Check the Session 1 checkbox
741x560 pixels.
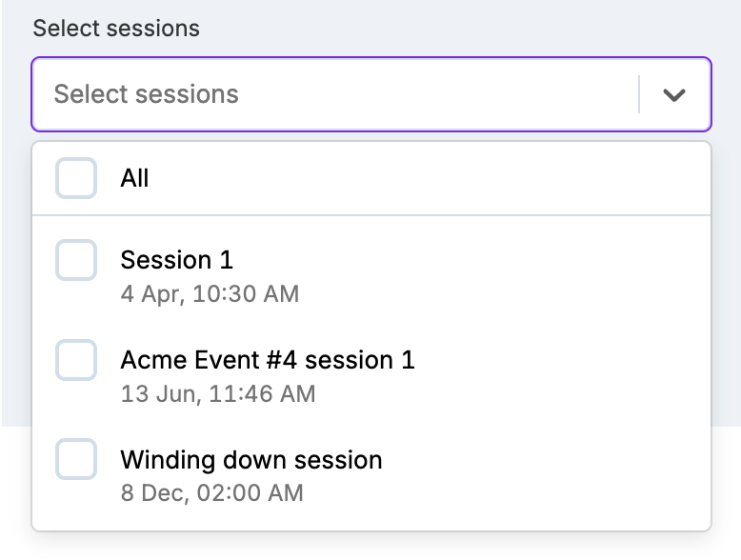tap(76, 260)
